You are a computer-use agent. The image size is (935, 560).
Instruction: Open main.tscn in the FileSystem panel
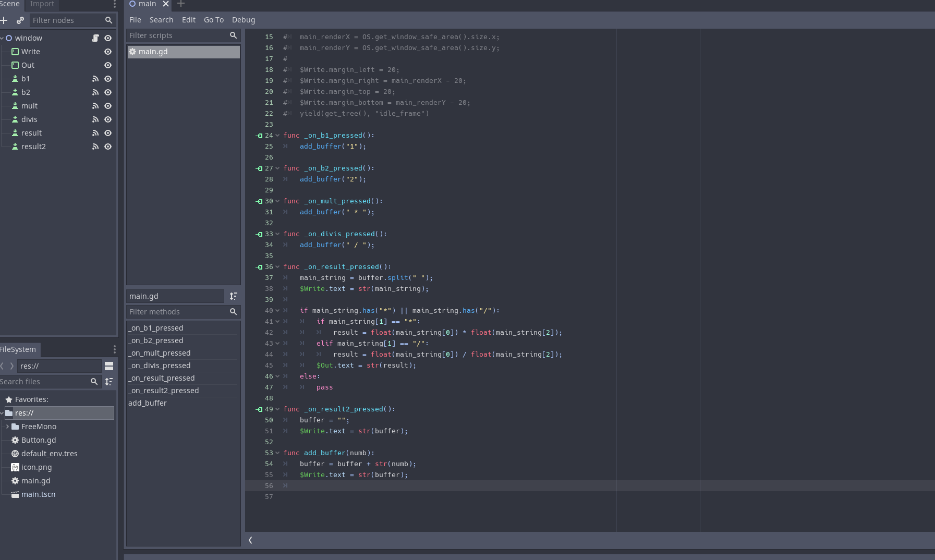point(38,494)
